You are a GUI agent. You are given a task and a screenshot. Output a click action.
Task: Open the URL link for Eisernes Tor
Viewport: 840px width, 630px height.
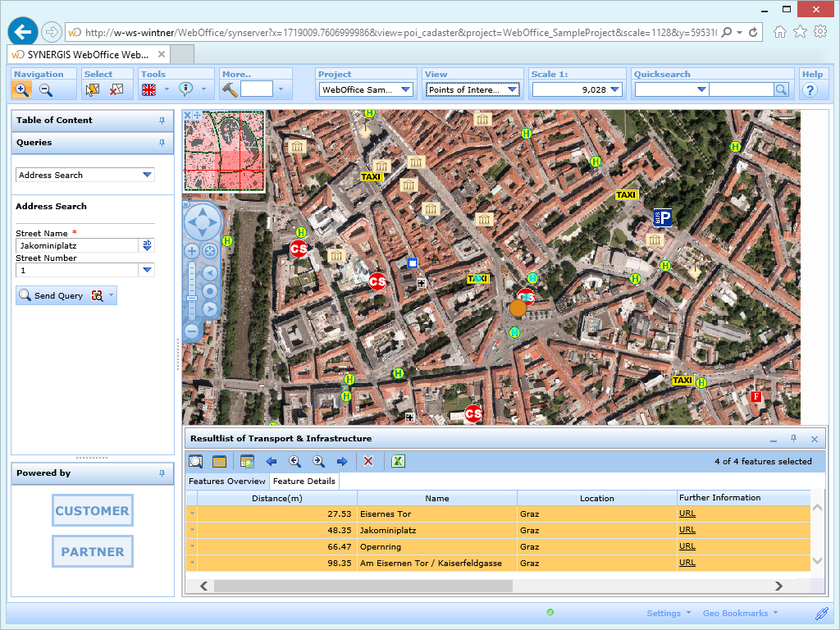(x=687, y=514)
